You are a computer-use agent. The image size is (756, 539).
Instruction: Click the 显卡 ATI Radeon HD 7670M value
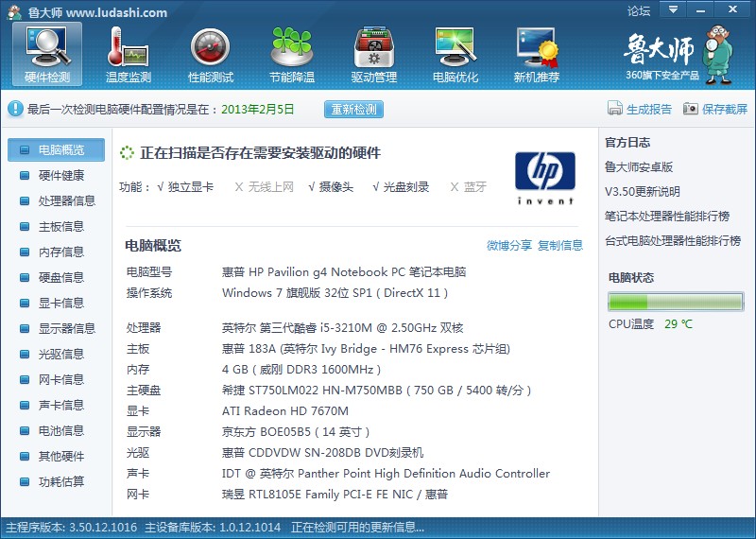point(285,411)
